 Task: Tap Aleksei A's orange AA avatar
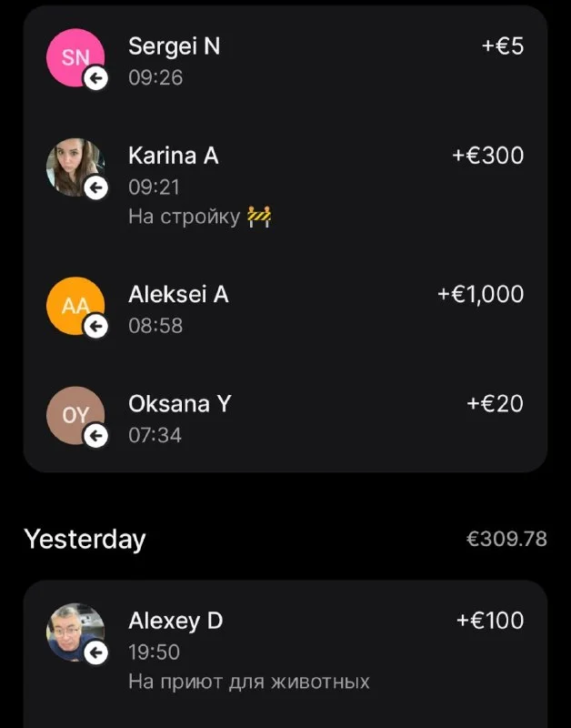click(73, 305)
